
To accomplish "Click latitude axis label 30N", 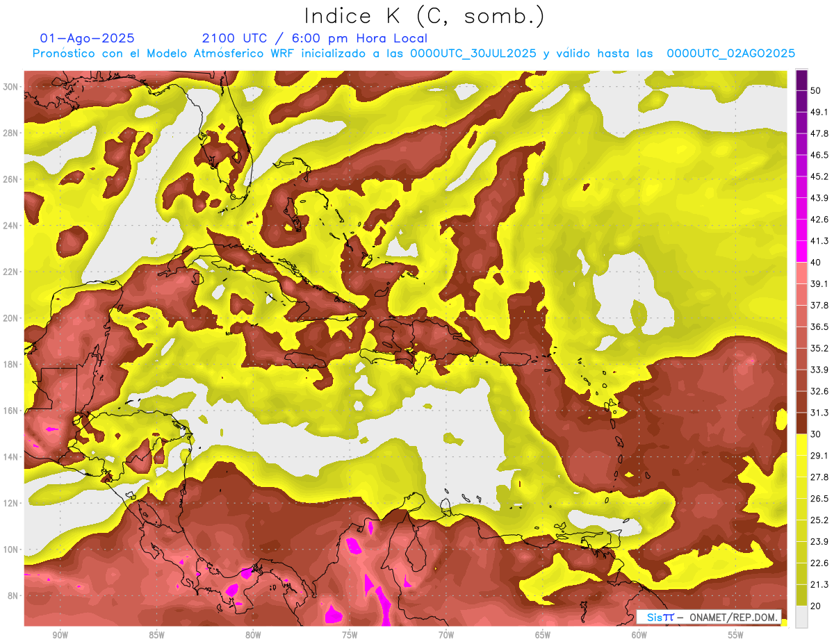I will 10,87.
